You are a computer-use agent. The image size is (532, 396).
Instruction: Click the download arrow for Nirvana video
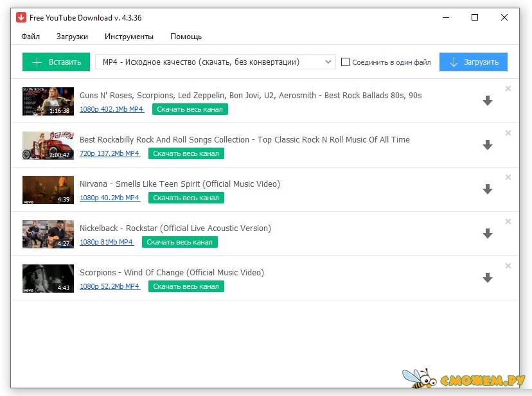click(x=488, y=189)
